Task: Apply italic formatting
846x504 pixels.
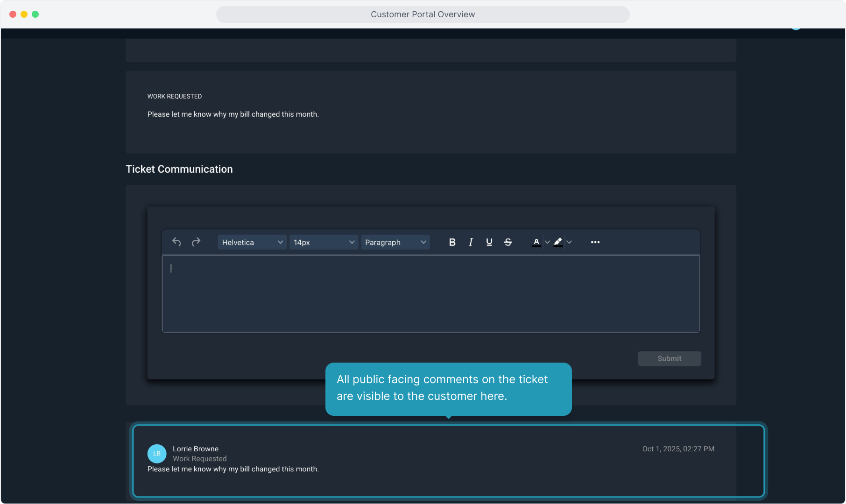Action: [471, 242]
